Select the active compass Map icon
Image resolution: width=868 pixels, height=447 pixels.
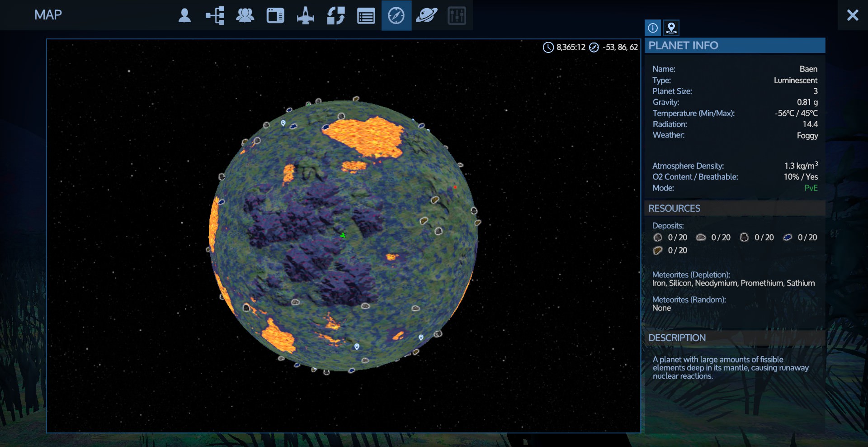(x=396, y=15)
